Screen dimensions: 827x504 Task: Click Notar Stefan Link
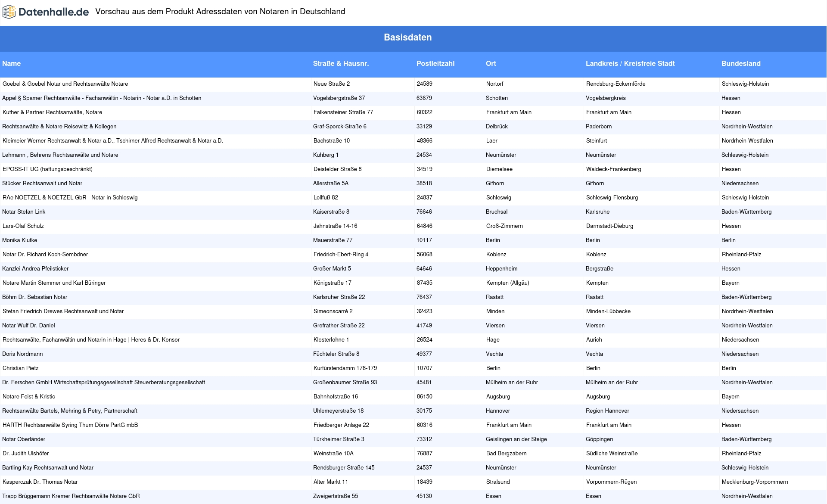point(24,212)
